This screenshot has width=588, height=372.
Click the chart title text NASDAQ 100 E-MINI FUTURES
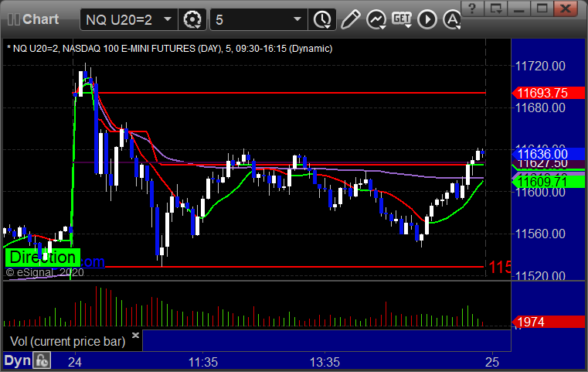coord(128,49)
